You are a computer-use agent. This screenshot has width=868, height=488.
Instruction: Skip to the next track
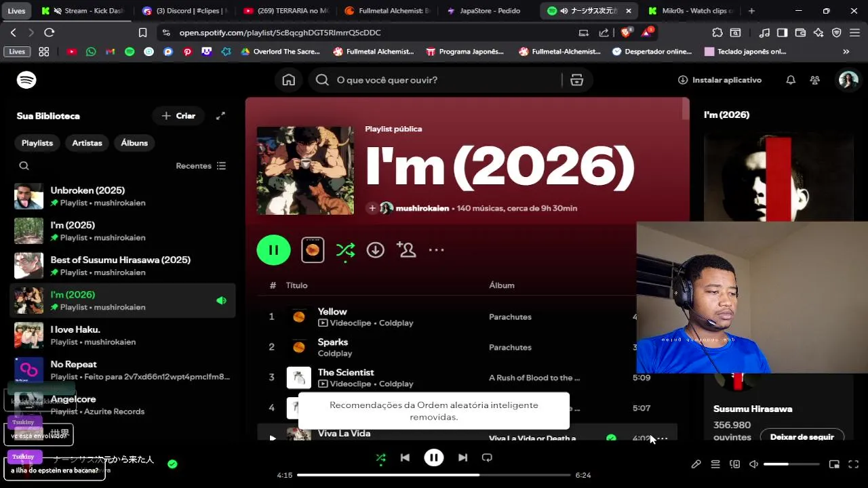pos(462,457)
